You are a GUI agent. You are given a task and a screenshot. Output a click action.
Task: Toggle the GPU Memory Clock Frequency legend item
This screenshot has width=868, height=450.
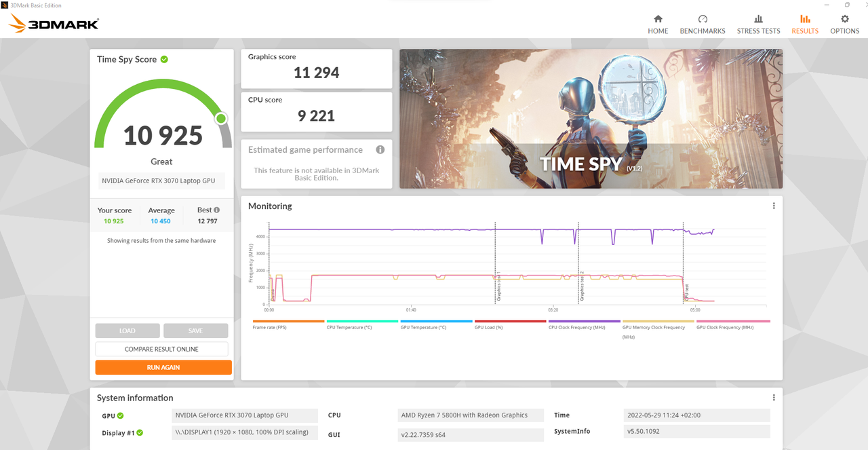658,329
